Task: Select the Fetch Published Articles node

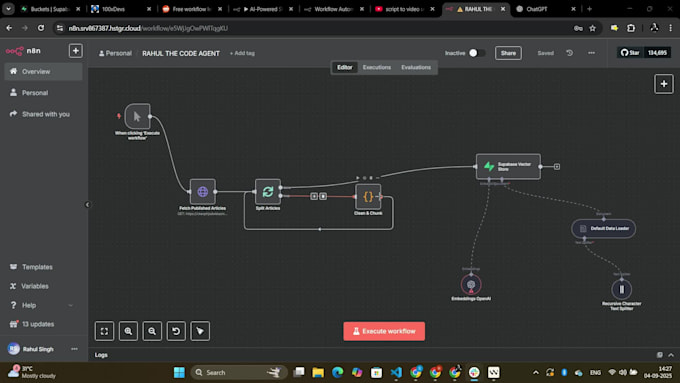Action: point(203,191)
